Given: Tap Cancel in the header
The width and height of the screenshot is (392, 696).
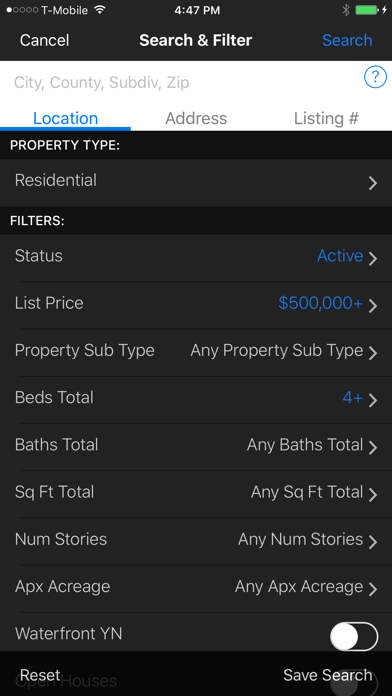Looking at the screenshot, I should (44, 40).
